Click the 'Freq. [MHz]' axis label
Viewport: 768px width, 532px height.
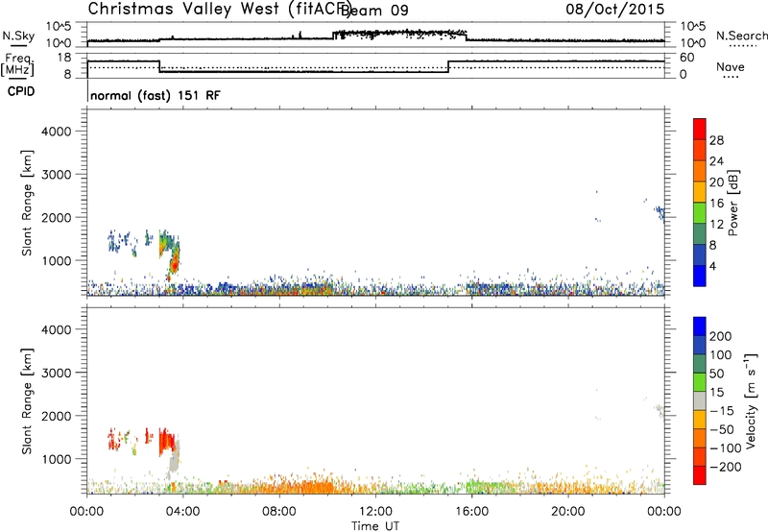pyautogui.click(x=17, y=64)
